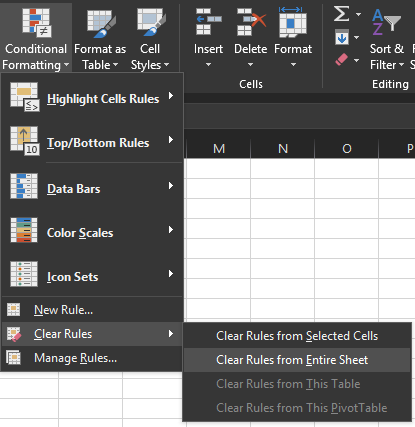Click the Clear eraser icon
Image resolution: width=415 pixels, height=427 pixels.
341,60
